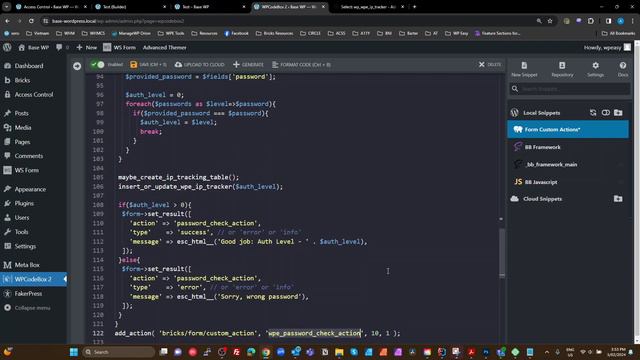Switch to the Test (Builder) tab
Viewport: 640px width, 360px height.
(130, 7)
